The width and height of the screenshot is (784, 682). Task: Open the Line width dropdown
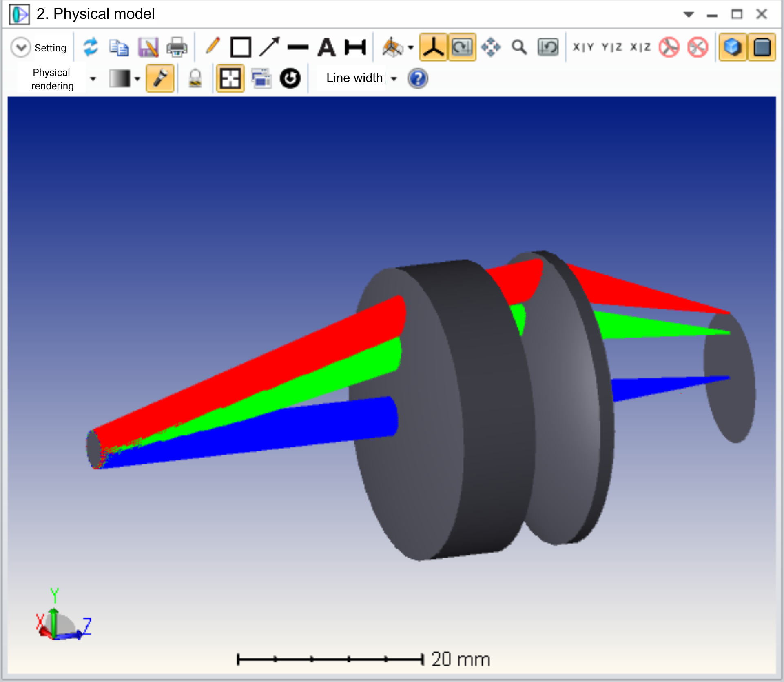pos(393,78)
